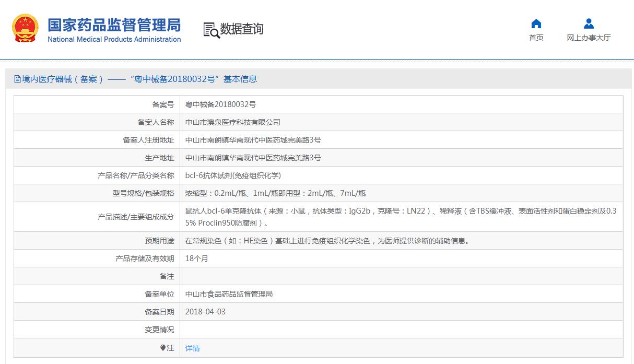The width and height of the screenshot is (634, 364).
Task: Click the 变更情况 label
Action: 159,330
